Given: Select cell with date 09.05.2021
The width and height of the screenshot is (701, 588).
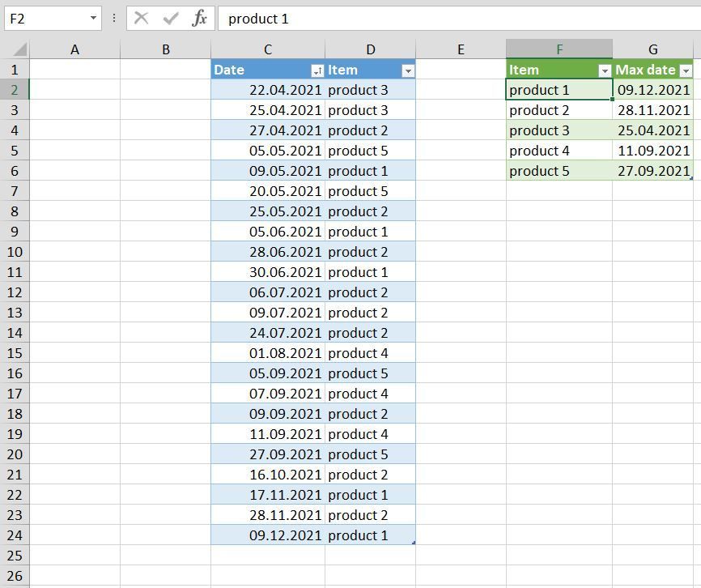Looking at the screenshot, I should [x=268, y=171].
